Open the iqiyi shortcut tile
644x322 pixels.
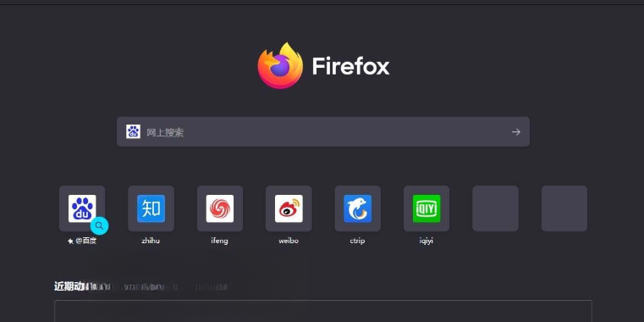[x=427, y=208]
